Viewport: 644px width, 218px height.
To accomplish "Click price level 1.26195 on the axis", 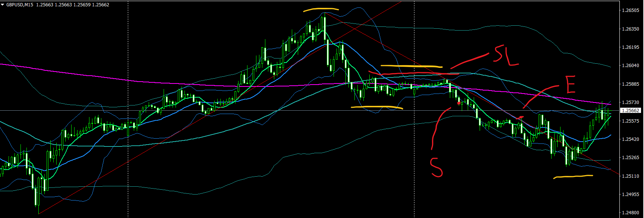I will [x=631, y=47].
